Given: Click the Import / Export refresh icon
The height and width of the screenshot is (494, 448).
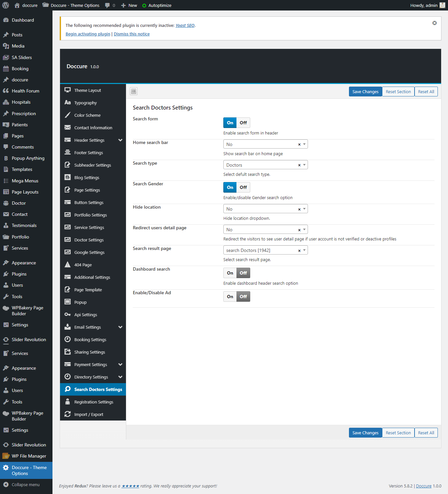Looking at the screenshot, I should [68, 414].
